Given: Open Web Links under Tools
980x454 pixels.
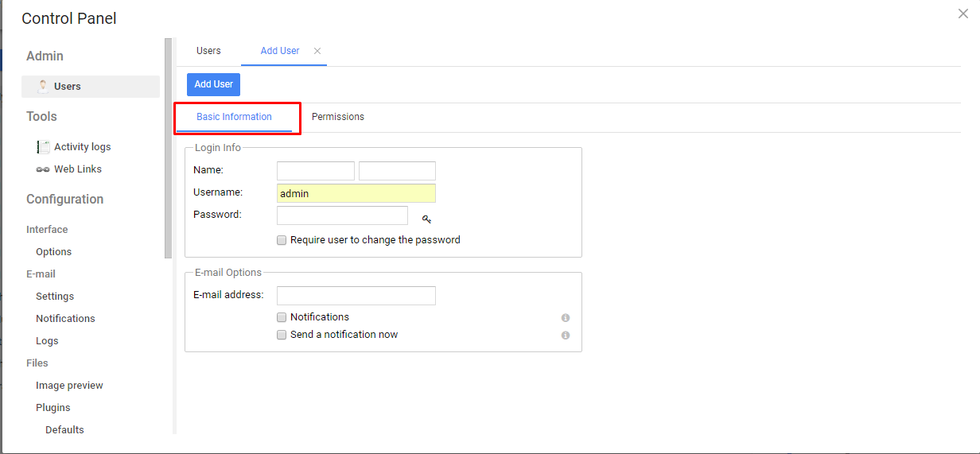Looking at the screenshot, I should (x=78, y=169).
